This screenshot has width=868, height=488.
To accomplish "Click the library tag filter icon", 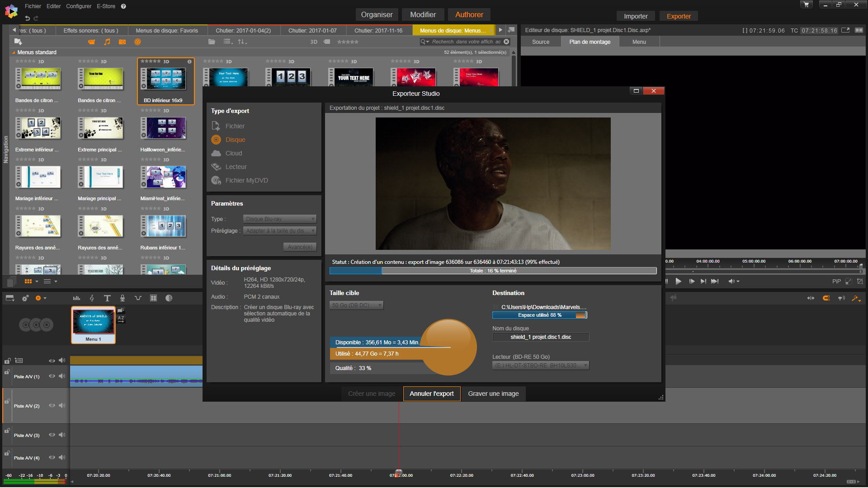I will click(327, 42).
